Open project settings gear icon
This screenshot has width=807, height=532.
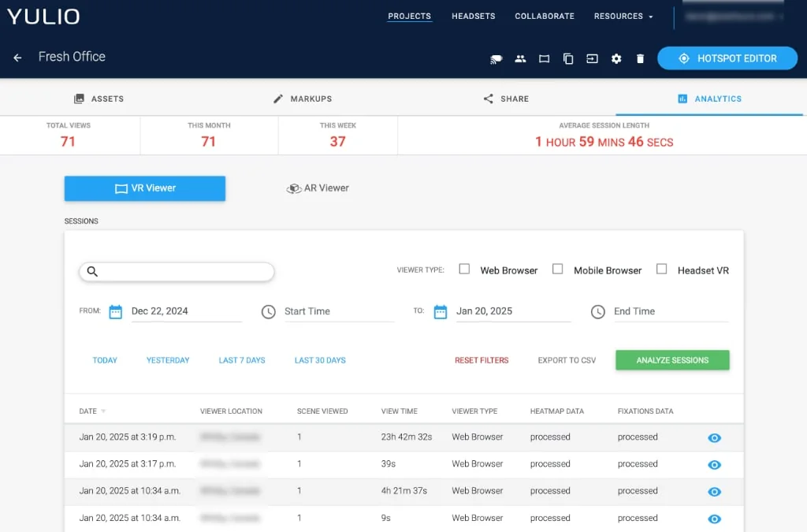pyautogui.click(x=616, y=58)
